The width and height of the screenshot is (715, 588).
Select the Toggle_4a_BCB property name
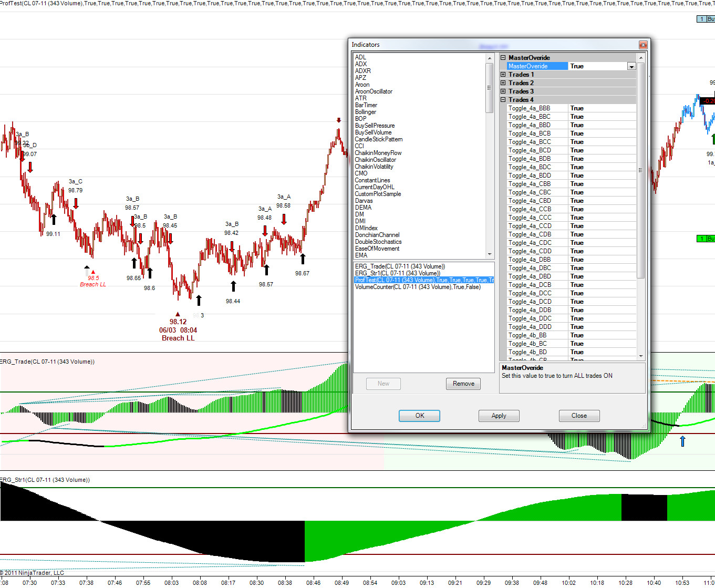coord(530,133)
